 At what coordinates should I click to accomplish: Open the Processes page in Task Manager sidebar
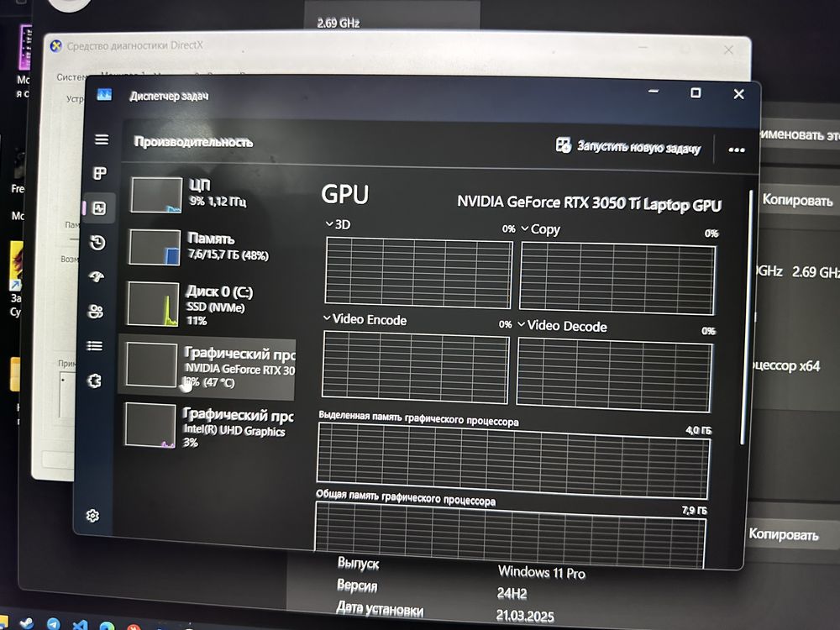click(100, 173)
